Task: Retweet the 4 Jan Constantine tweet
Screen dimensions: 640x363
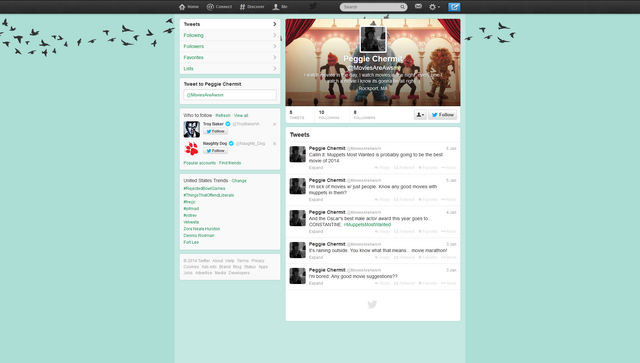Action: pos(404,232)
